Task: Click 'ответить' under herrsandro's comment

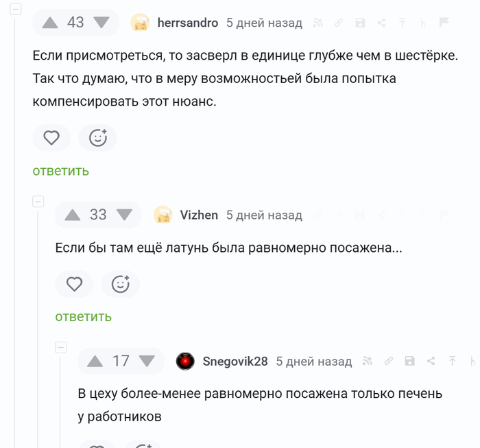Action: 60,171
